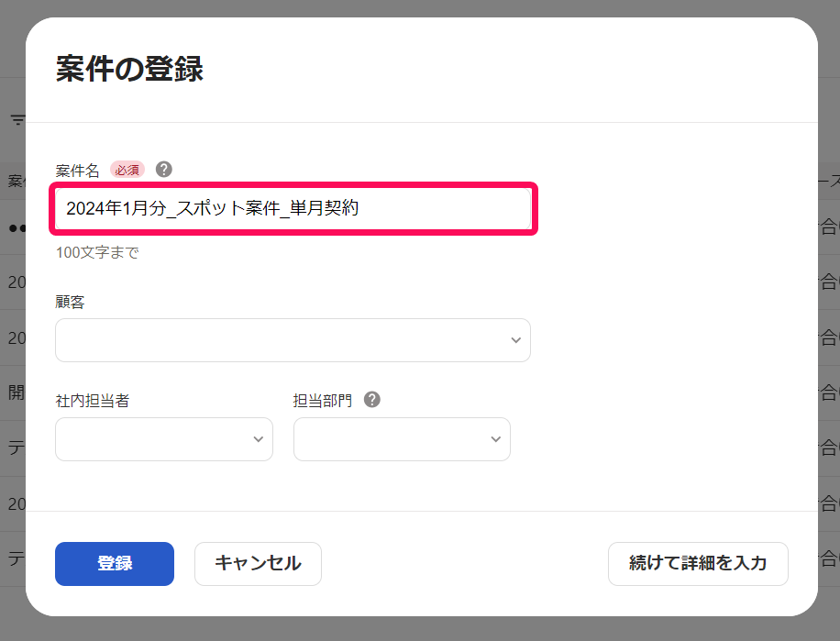Click the 社内担当者 field label
Viewport: 840px width, 641px height.
[93, 400]
